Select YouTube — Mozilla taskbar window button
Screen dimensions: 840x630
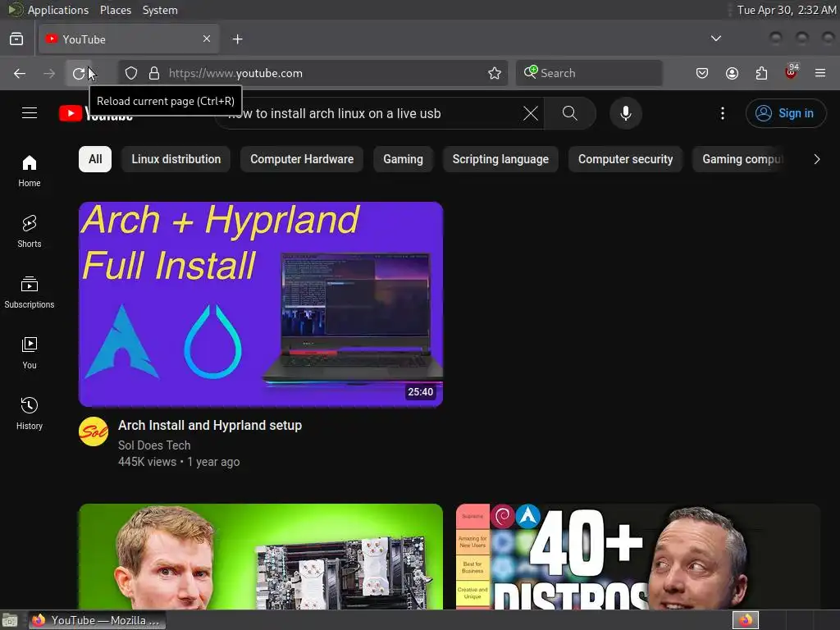97,620
